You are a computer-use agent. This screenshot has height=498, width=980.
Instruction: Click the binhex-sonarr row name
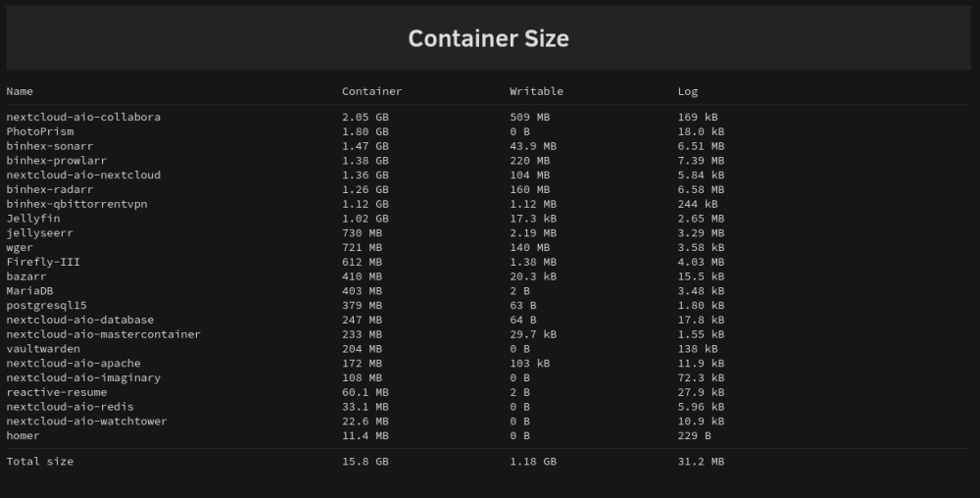point(49,146)
